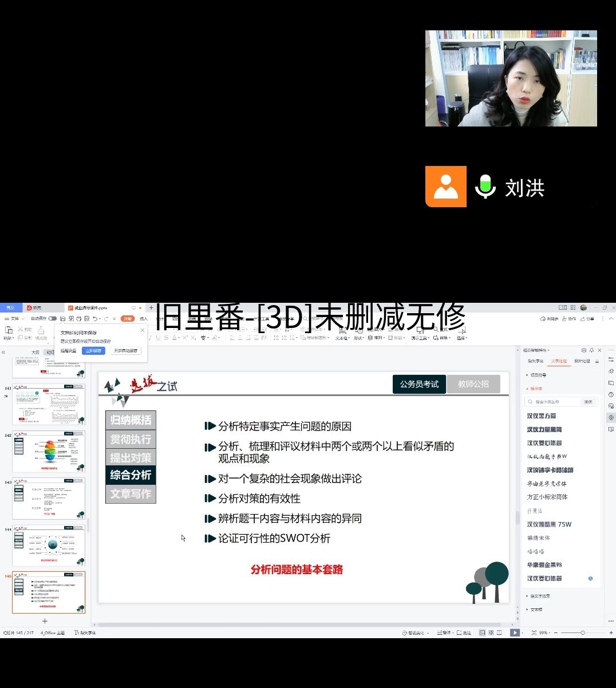Click 教师公招 button on slide
The width and height of the screenshot is (616, 688).
pos(473,384)
